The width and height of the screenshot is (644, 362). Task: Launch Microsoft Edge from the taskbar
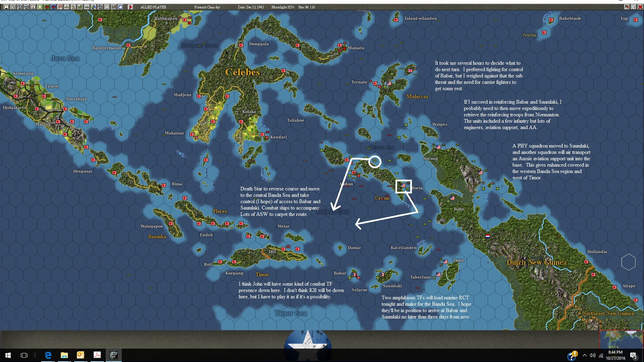pos(48,355)
